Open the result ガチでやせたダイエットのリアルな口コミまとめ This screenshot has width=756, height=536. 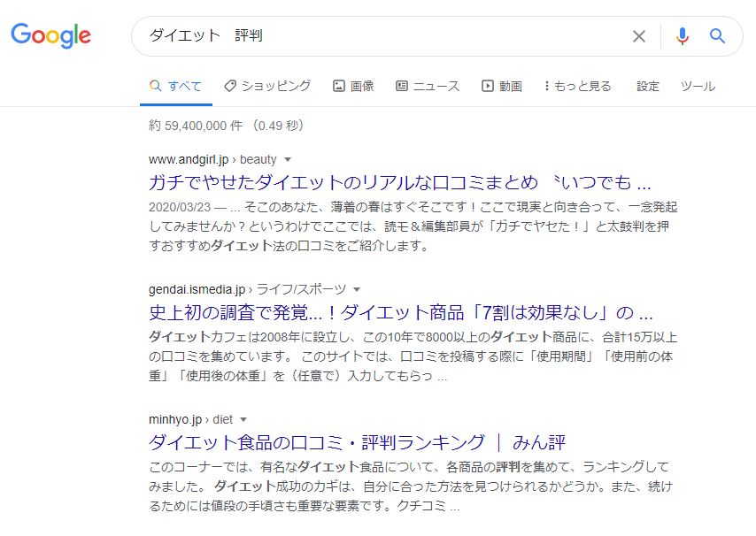[400, 182]
